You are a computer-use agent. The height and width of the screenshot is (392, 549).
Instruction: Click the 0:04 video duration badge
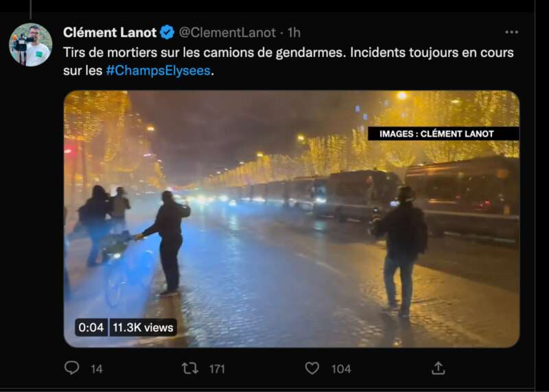point(91,327)
